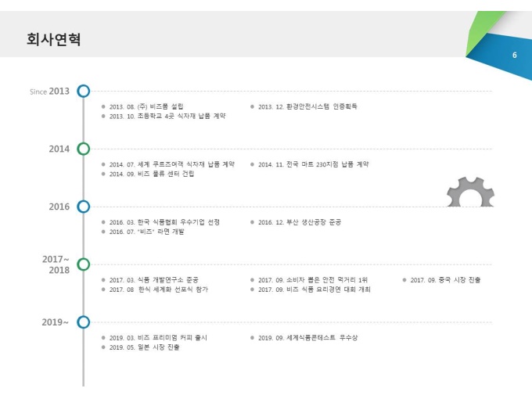532x399 pixels.
Task: Click the 2019. 05. 일본 시장 진출 entry
Action: click(144, 347)
